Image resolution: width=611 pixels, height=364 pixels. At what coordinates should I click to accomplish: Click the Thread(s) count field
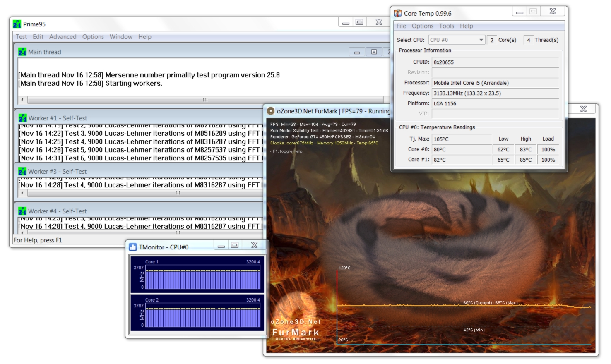528,40
